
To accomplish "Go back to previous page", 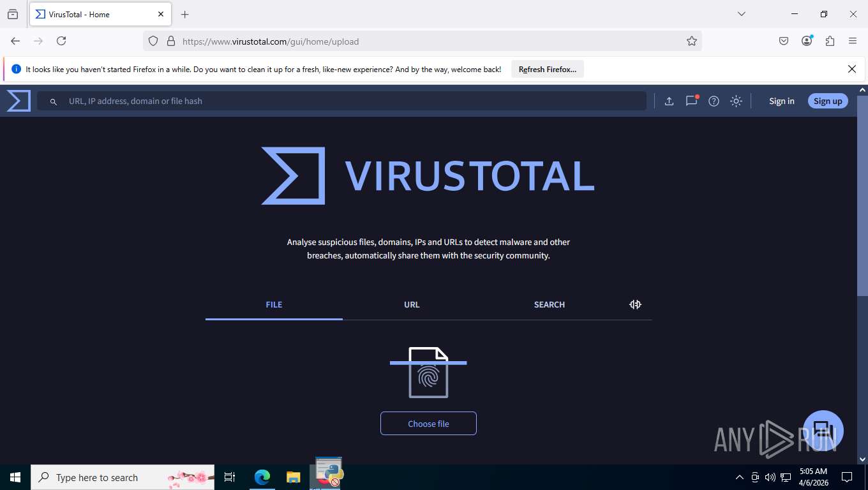I will [15, 41].
